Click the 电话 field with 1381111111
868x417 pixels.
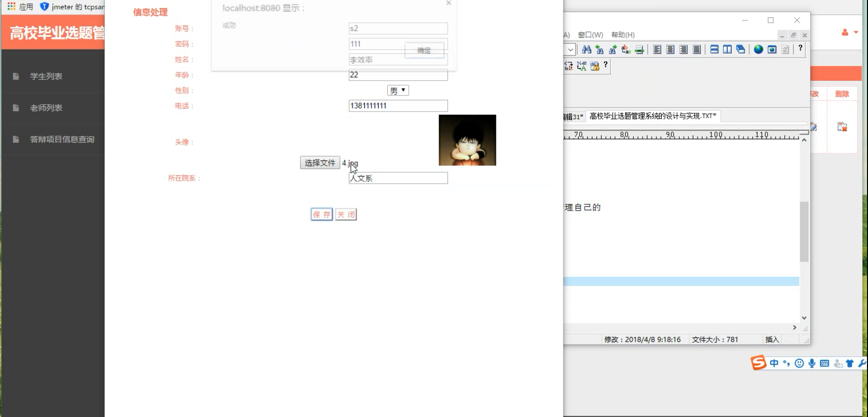(398, 106)
